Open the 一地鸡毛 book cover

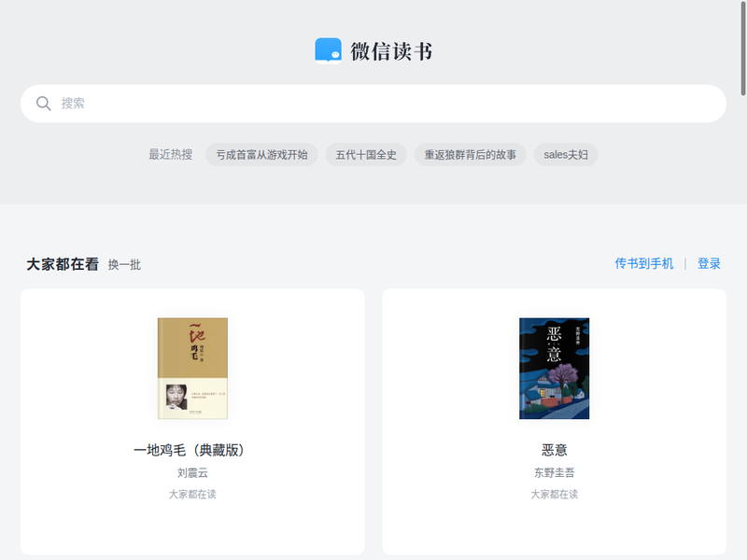pyautogui.click(x=192, y=368)
